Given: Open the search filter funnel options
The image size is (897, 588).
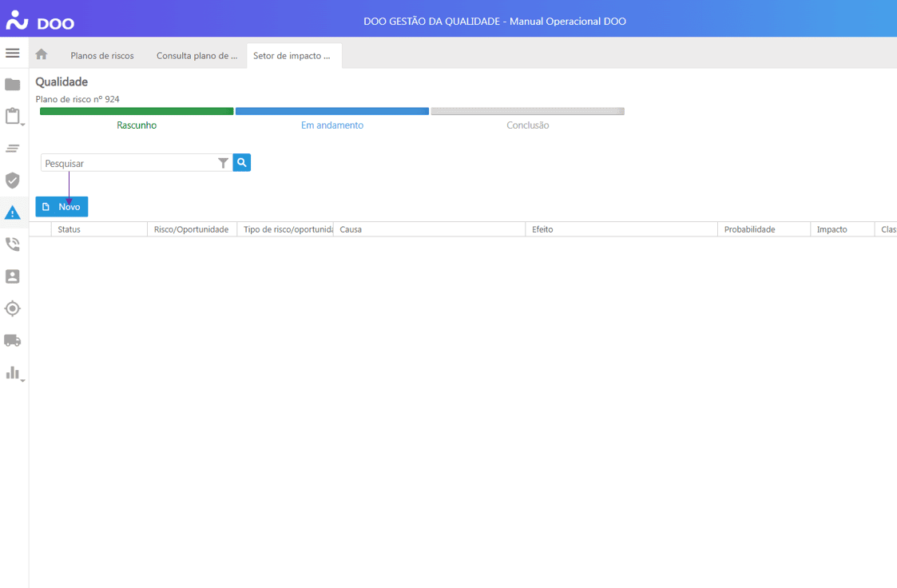Looking at the screenshot, I should click(x=223, y=163).
